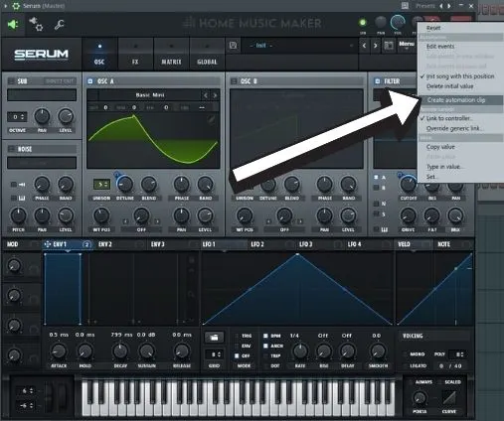Open the SUB waveform selector
The height and width of the screenshot is (421, 504).
tap(42, 95)
